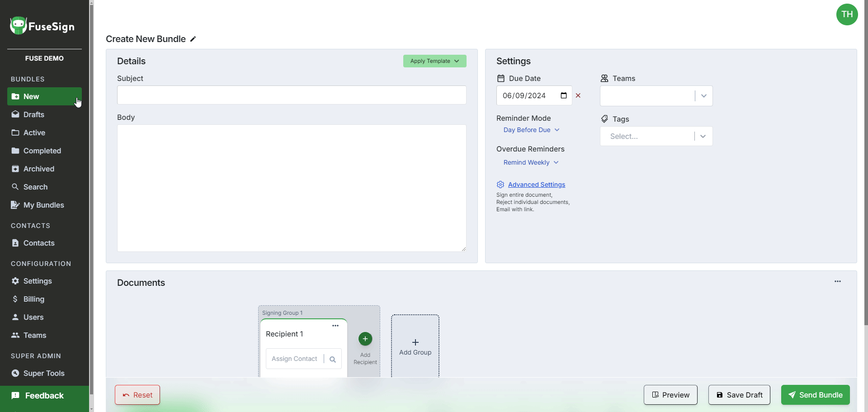Expand the Apply Template dropdown
This screenshot has height=412, width=868.
[434, 61]
